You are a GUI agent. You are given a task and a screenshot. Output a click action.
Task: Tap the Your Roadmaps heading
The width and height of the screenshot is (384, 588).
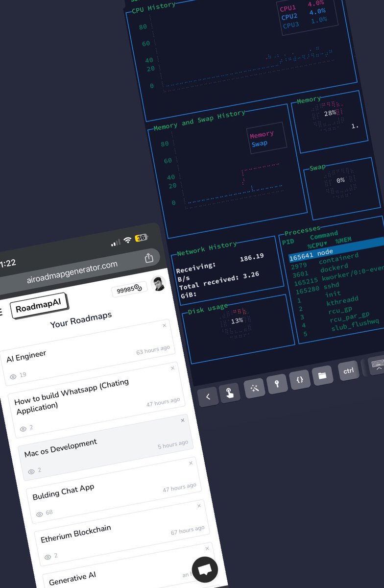(81, 319)
